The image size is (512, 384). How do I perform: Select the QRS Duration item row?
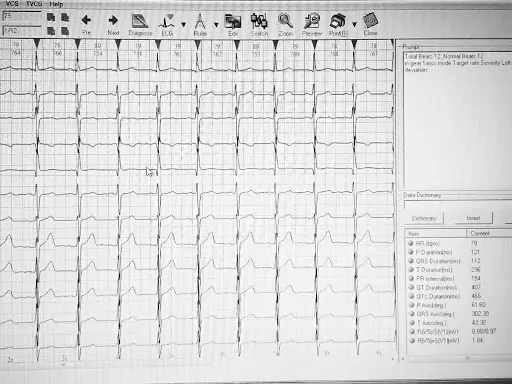coord(459,261)
